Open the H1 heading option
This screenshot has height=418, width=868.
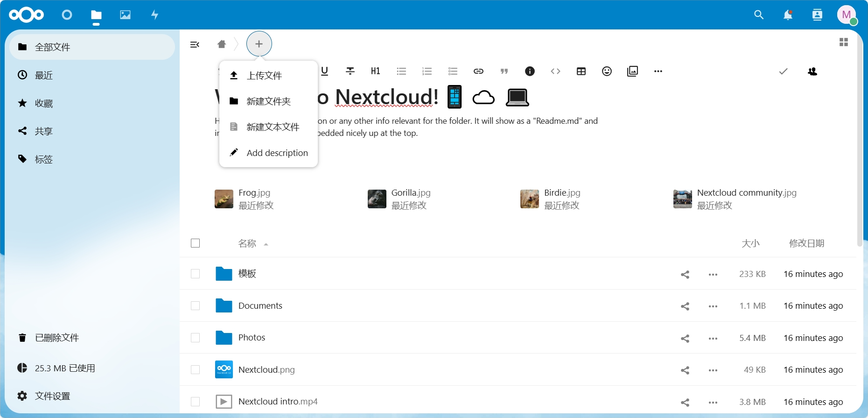click(x=376, y=71)
